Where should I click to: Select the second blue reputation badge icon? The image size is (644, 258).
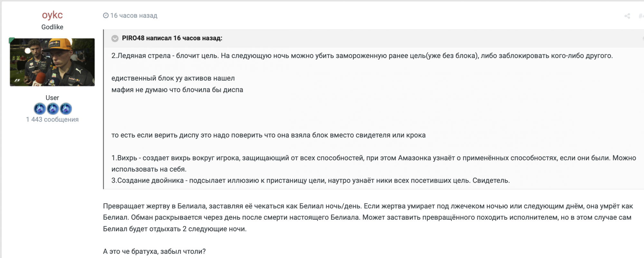(52, 109)
